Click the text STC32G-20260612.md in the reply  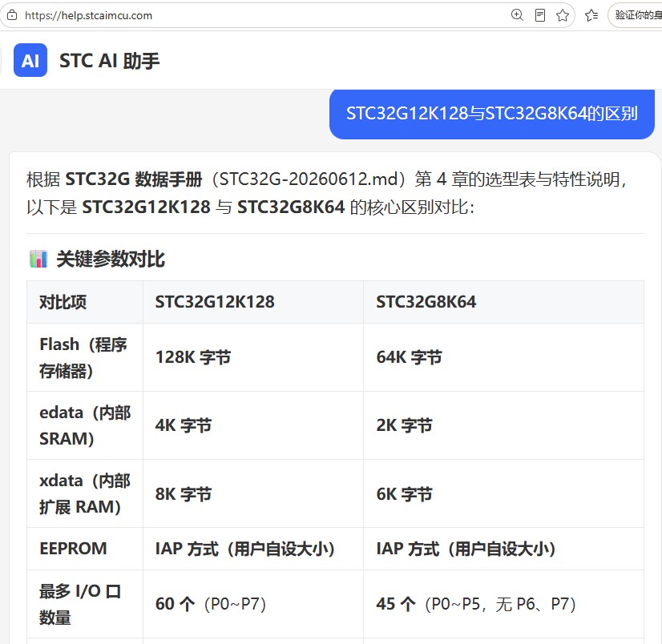tap(309, 179)
